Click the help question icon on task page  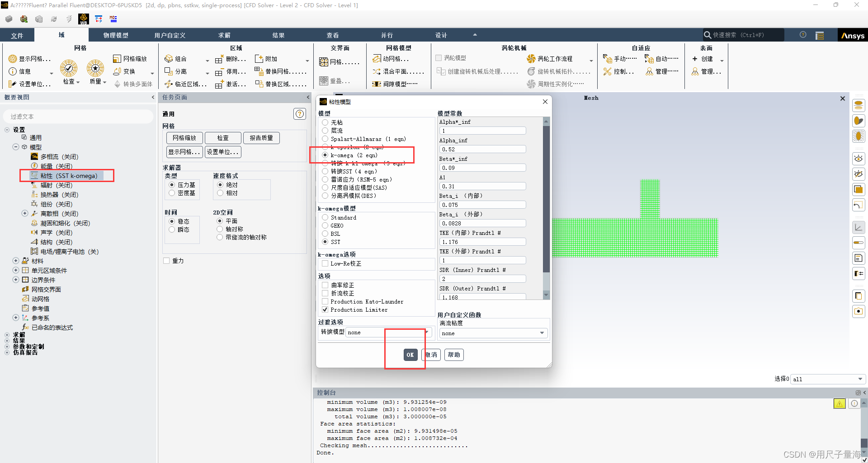[300, 114]
